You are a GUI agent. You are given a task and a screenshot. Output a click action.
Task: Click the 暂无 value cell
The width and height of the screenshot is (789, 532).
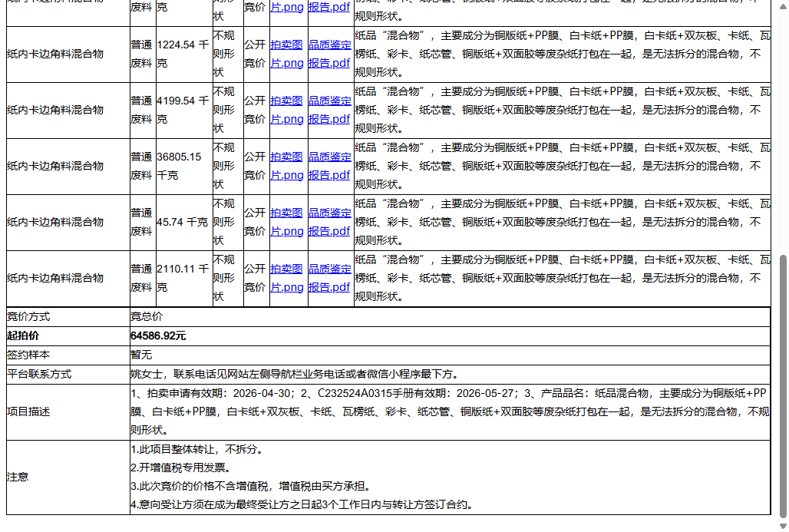pyautogui.click(x=450, y=355)
